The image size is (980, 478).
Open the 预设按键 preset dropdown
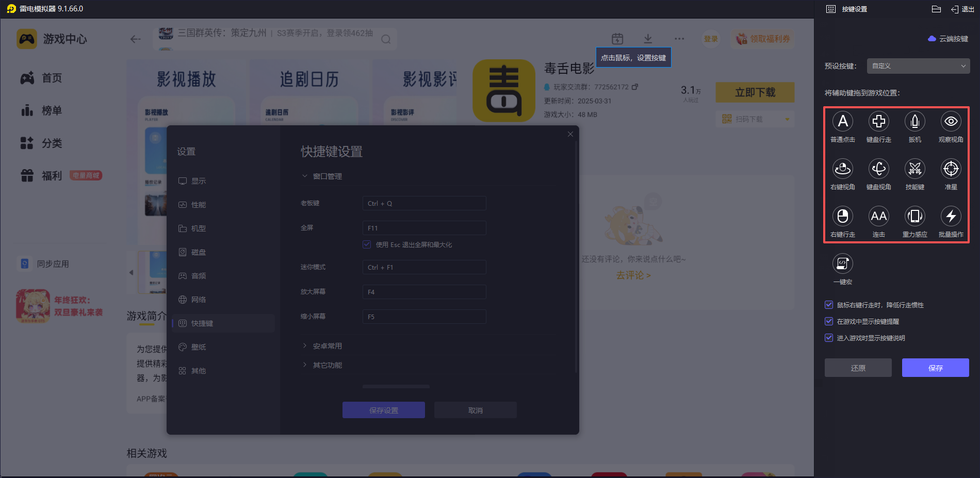918,66
